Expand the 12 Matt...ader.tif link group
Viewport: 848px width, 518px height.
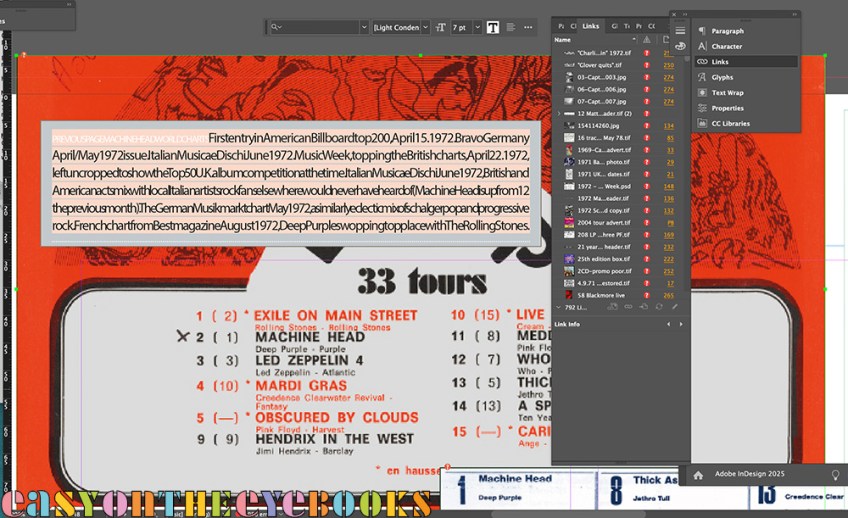tap(558, 114)
